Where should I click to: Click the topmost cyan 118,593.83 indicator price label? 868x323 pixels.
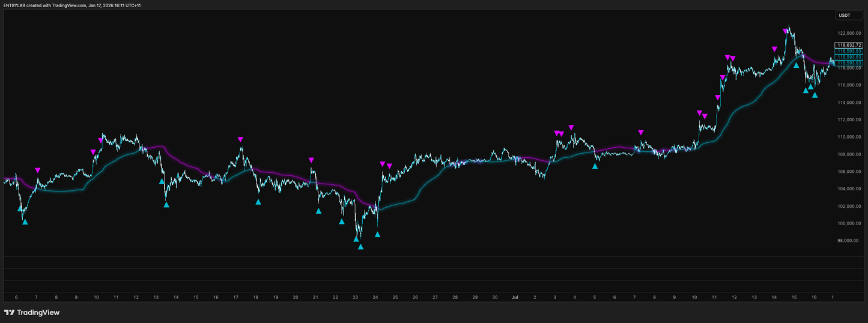point(848,52)
